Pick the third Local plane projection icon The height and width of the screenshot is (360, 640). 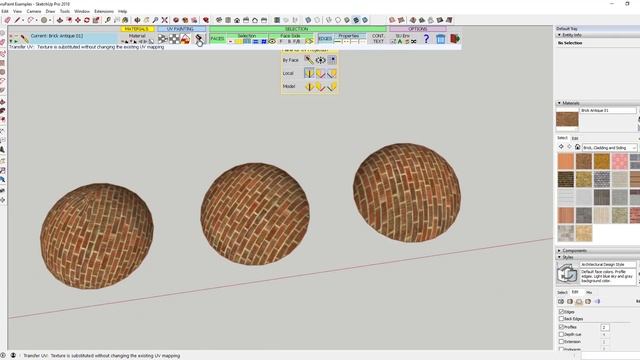point(331,73)
